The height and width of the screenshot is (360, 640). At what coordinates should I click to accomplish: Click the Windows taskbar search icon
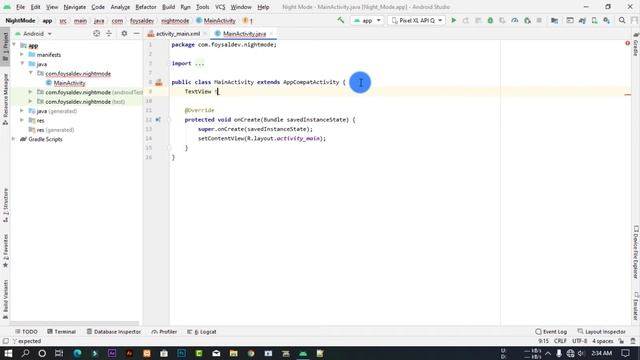point(25,353)
